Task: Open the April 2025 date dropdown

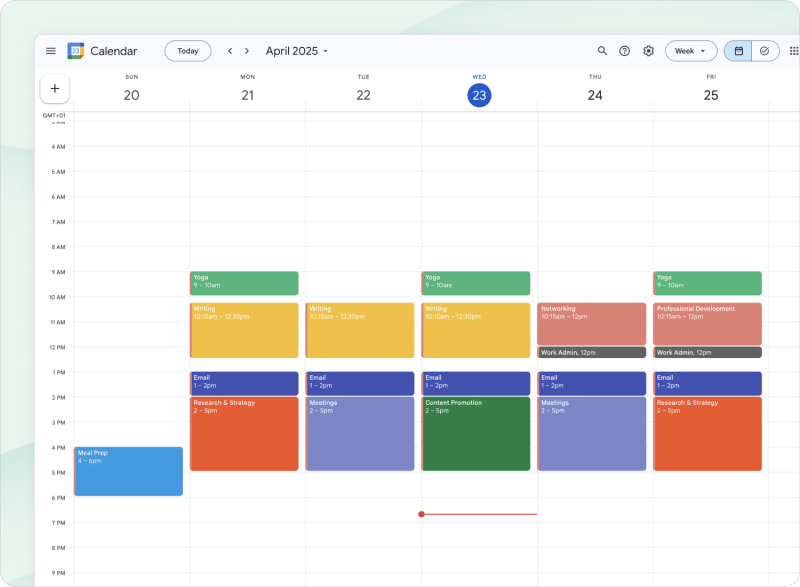Action: (x=296, y=50)
